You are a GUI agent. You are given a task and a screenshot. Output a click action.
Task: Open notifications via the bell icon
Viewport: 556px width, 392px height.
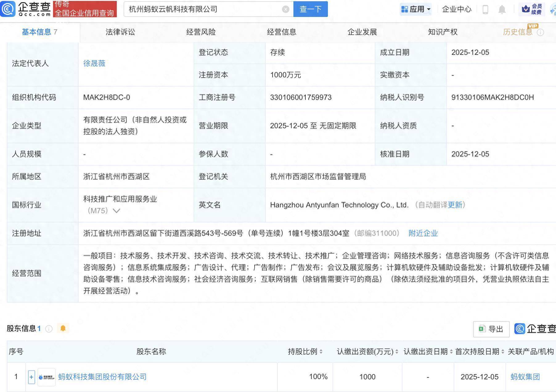pyautogui.click(x=502, y=9)
